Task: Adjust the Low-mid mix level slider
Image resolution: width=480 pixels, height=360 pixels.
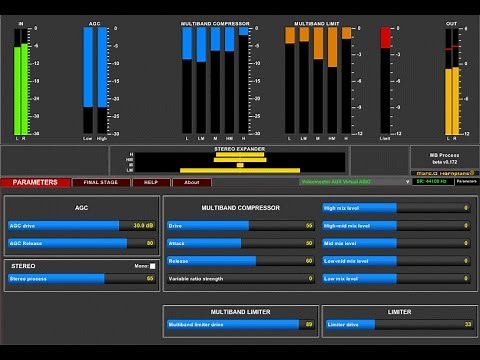Action: [396, 261]
